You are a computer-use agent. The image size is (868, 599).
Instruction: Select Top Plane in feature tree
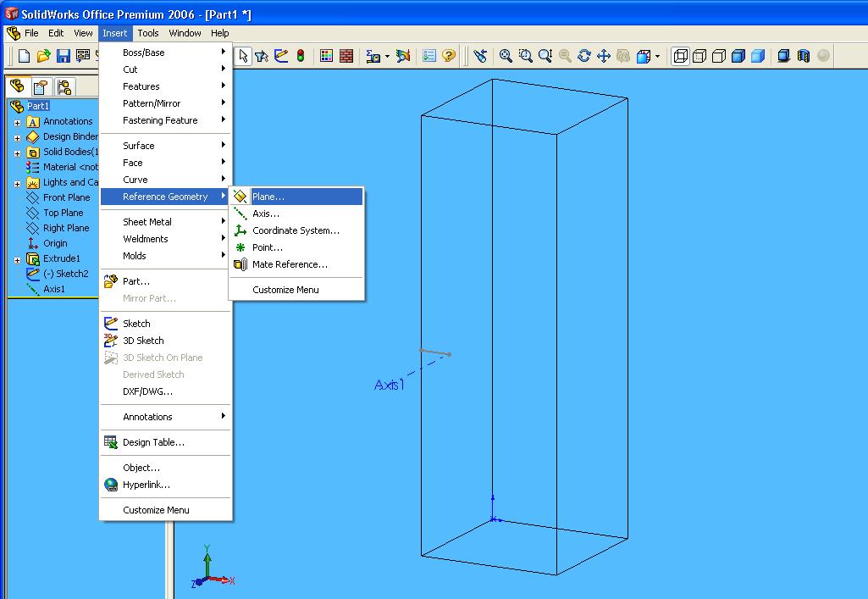[x=64, y=213]
